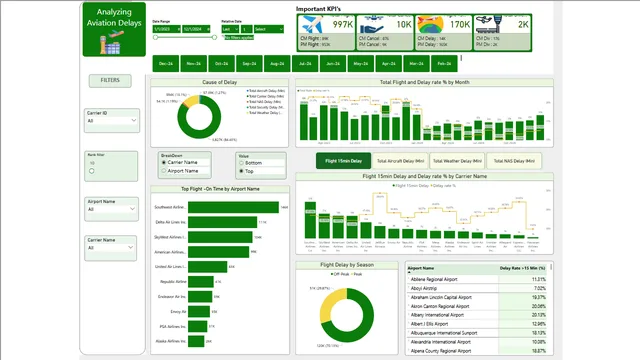Select the Rank filter radio option
Viewport: 640px width, 360px height.
(x=91, y=171)
